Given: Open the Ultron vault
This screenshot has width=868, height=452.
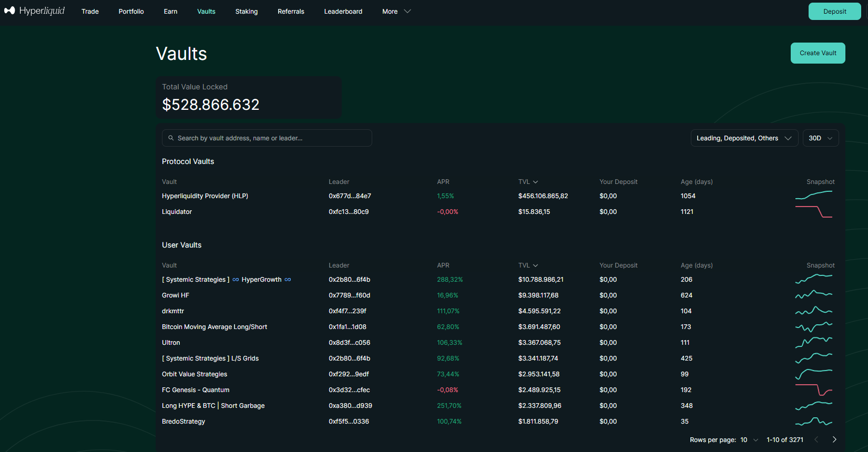Looking at the screenshot, I should point(171,343).
